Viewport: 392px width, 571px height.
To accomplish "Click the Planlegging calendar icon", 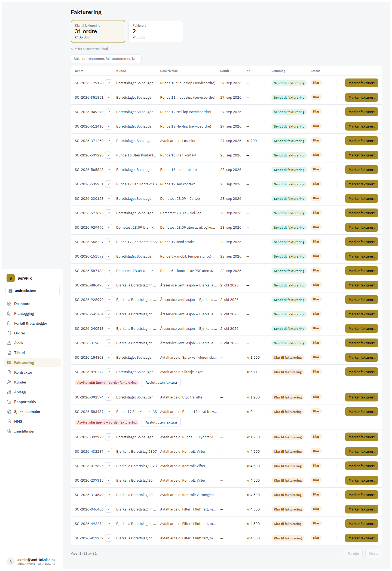I will (9, 313).
